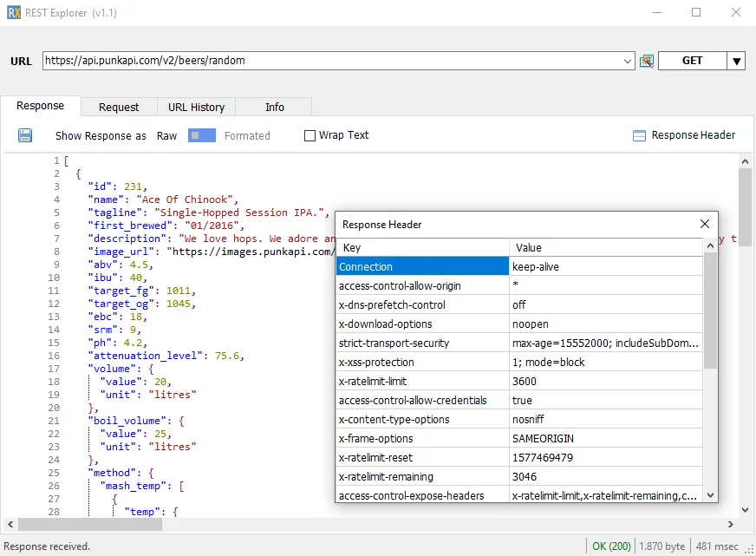Viewport: 756px width, 556px height.
Task: Open the GET method dropdown
Action: click(x=736, y=60)
